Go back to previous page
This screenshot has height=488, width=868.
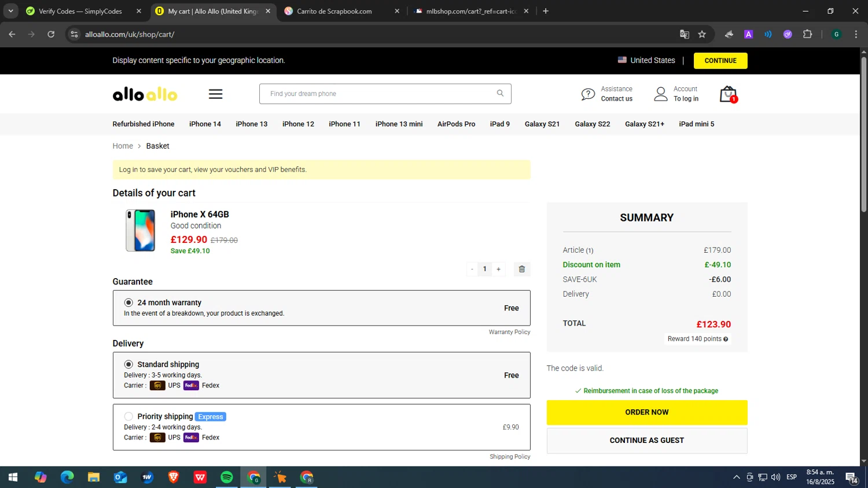(x=12, y=34)
